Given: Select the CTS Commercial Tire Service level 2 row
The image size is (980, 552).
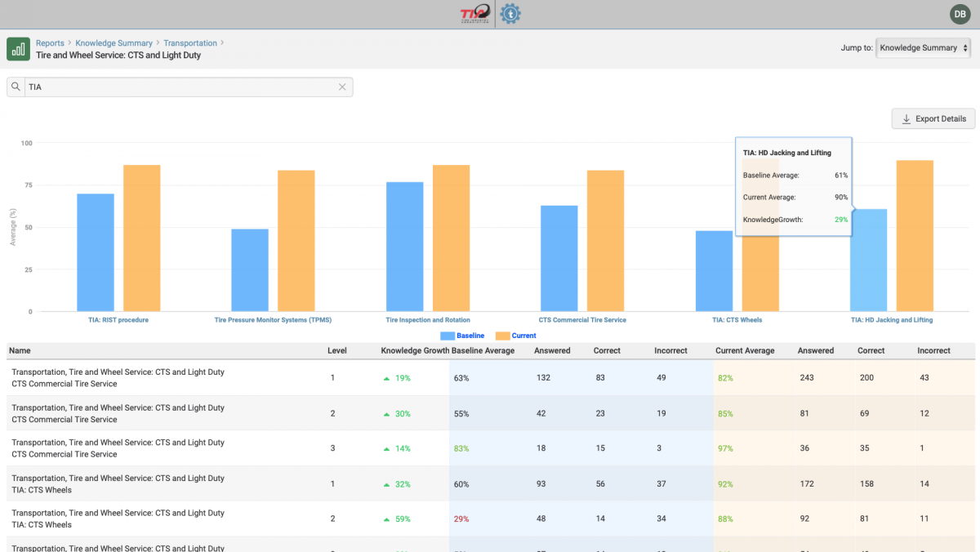Looking at the screenshot, I should pyautogui.click(x=490, y=413).
